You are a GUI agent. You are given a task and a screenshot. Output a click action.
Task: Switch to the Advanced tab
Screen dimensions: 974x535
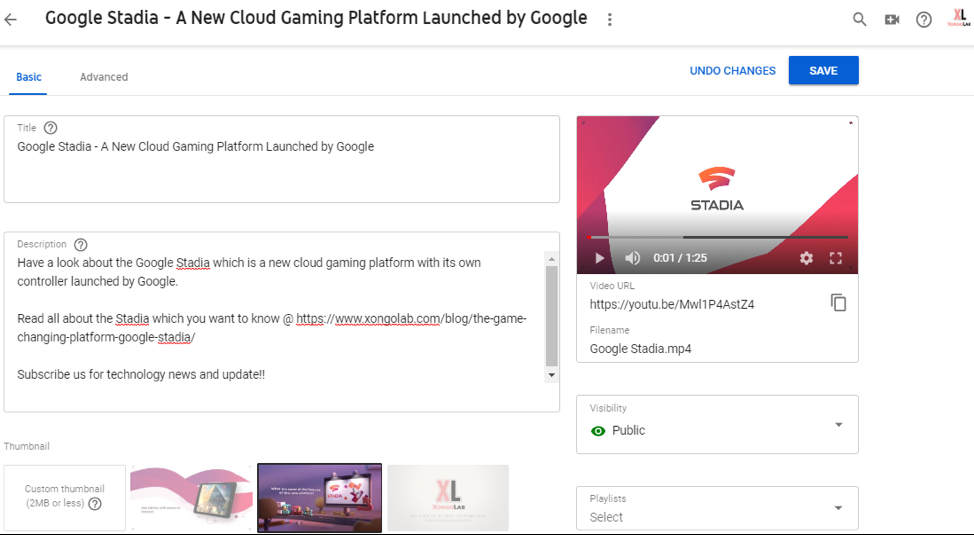click(x=104, y=77)
